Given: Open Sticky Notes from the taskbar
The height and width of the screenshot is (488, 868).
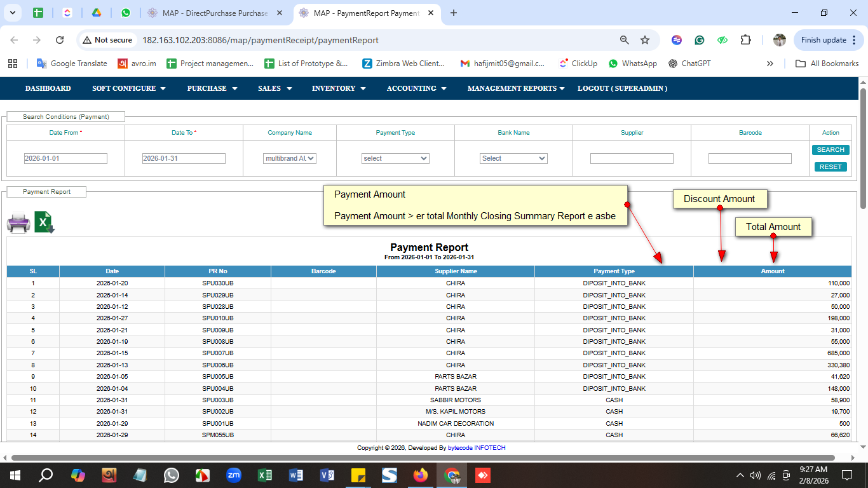Looking at the screenshot, I should 358,475.
